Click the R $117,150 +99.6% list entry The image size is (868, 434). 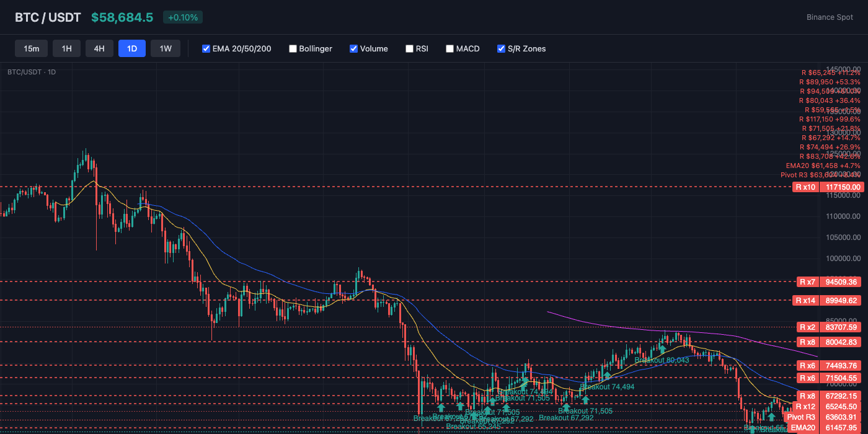[830, 119]
